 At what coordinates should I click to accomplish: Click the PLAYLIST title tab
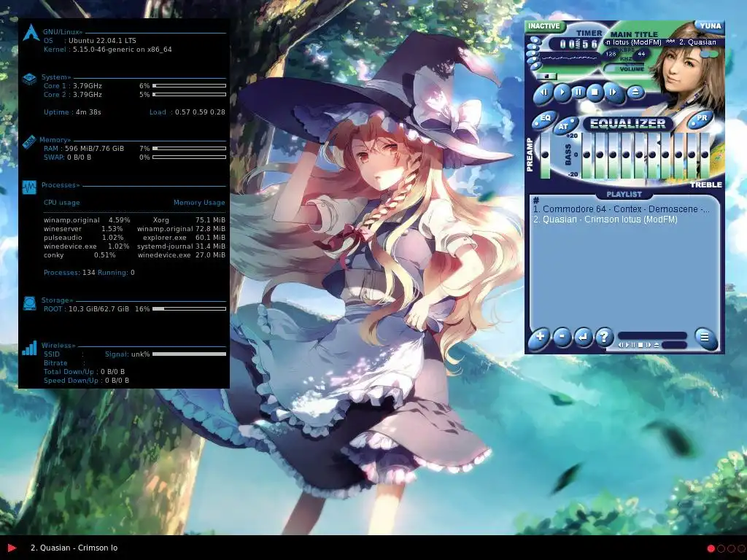pyautogui.click(x=624, y=194)
